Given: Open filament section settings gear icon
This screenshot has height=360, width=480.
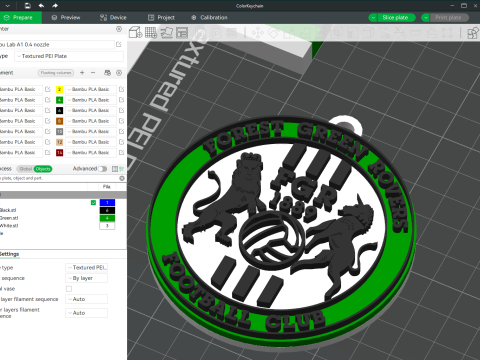Looking at the screenshot, I should point(119,73).
